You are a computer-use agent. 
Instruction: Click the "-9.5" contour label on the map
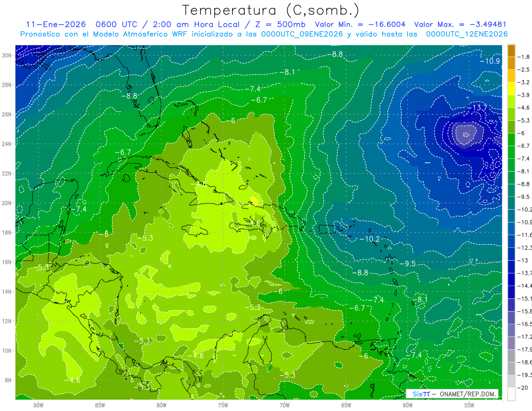(408, 263)
